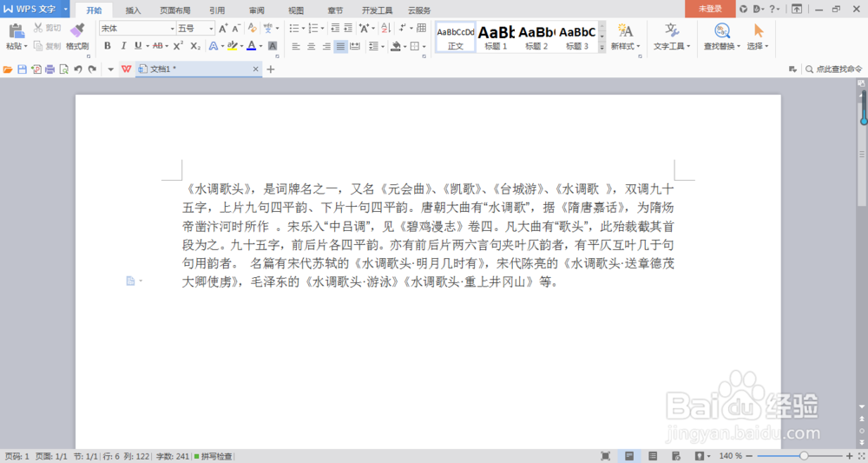The image size is (868, 463).
Task: Align text right
Action: 326,47
